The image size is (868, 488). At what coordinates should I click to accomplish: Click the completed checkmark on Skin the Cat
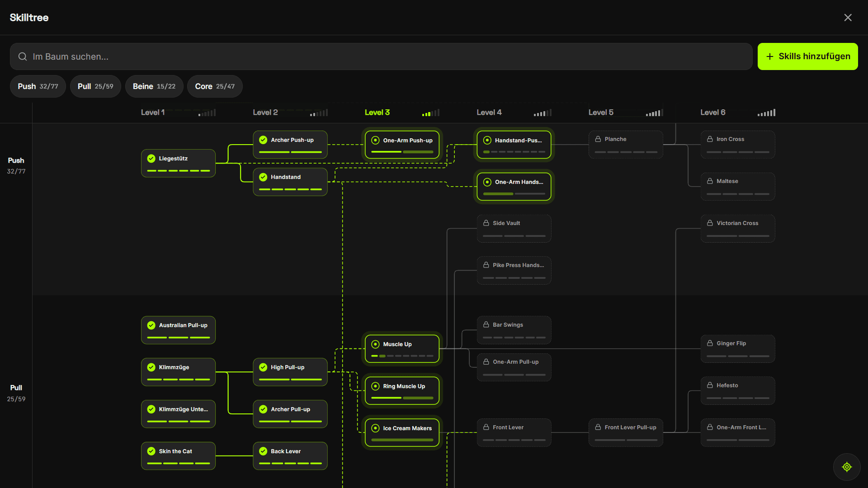[x=151, y=451]
